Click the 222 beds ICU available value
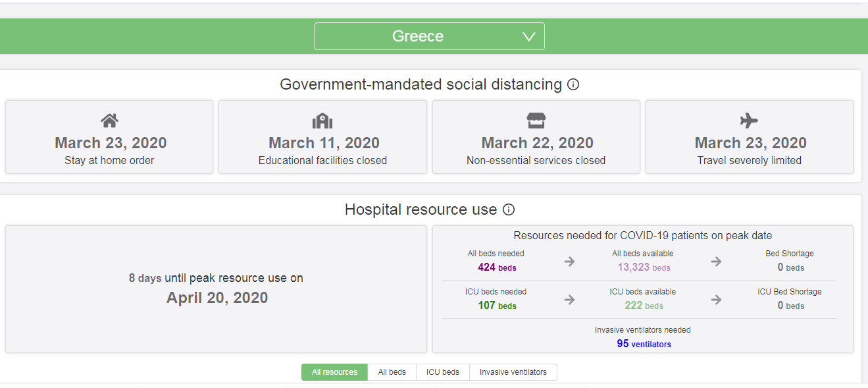The height and width of the screenshot is (388, 868). 644,306
